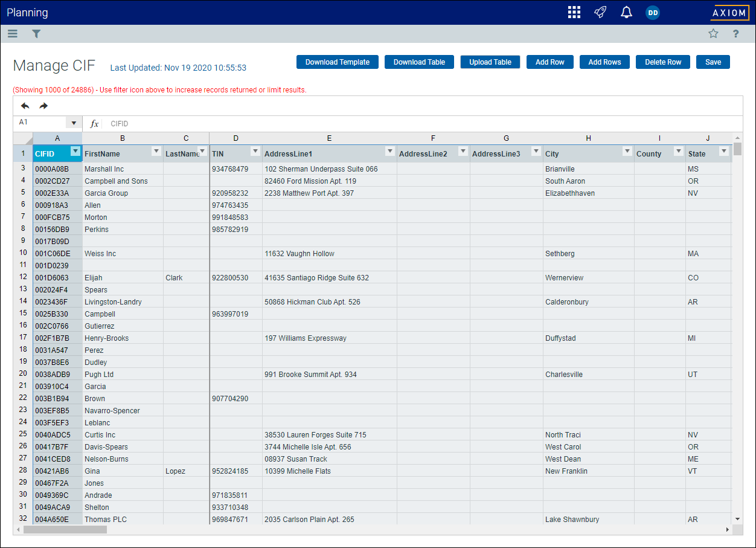
Task: Open CIFID column filter dropdown
Action: pyautogui.click(x=75, y=151)
